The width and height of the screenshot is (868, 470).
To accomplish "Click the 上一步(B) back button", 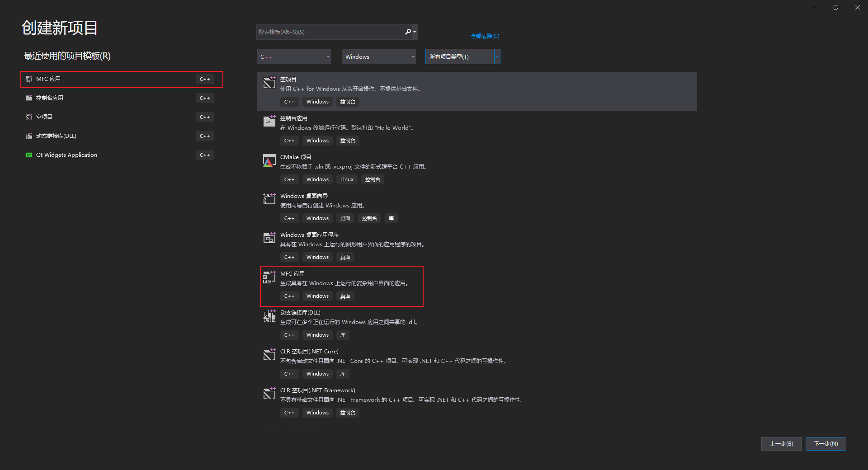I will click(781, 444).
